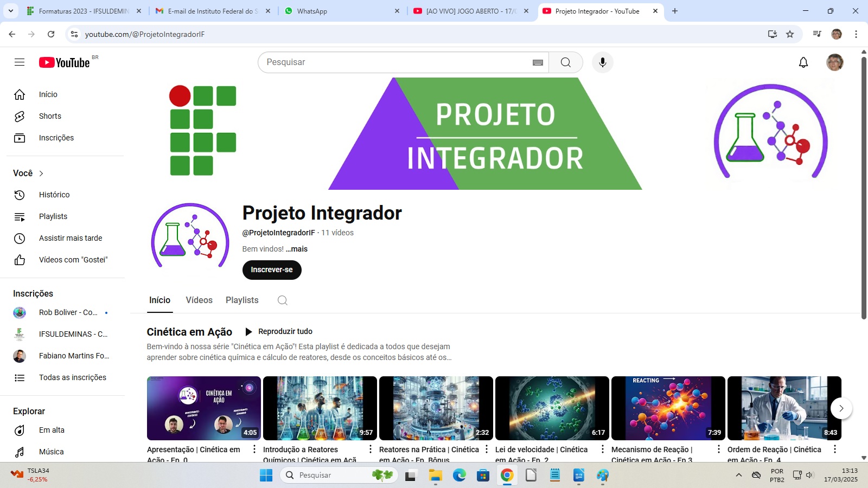The width and height of the screenshot is (868, 488).
Task: Bookmark this page with star icon
Action: 790,34
